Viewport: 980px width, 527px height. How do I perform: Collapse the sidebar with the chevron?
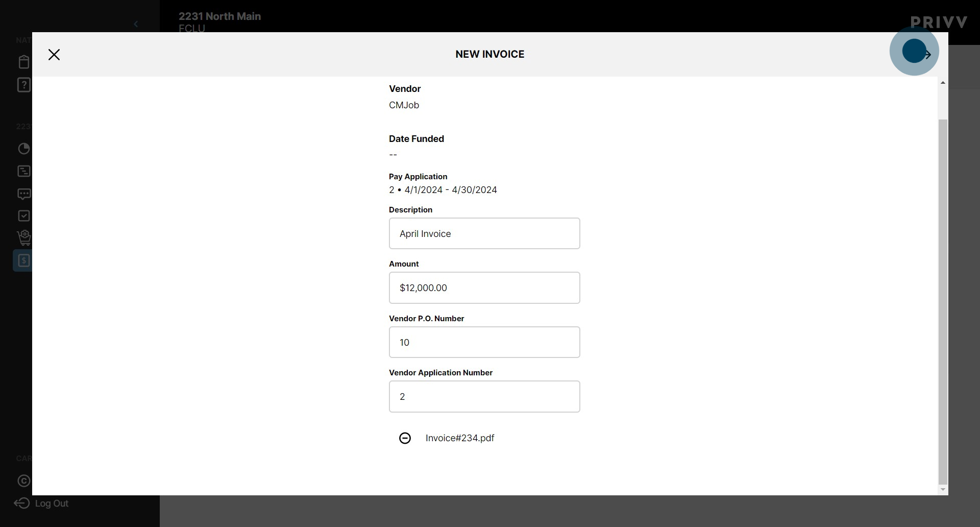coord(136,24)
